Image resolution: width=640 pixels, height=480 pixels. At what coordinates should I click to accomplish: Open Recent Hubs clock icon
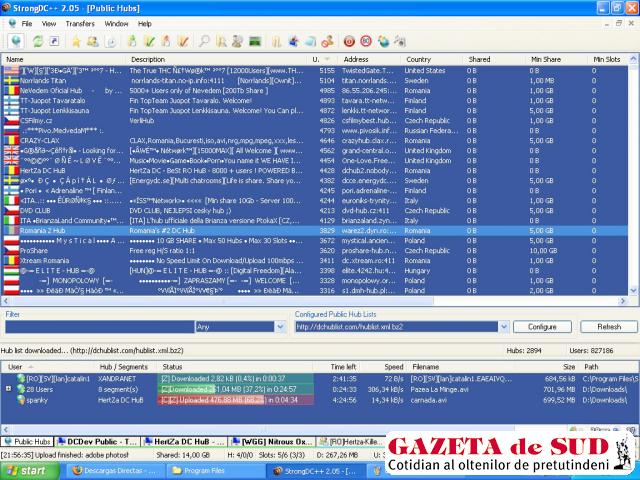point(111,41)
